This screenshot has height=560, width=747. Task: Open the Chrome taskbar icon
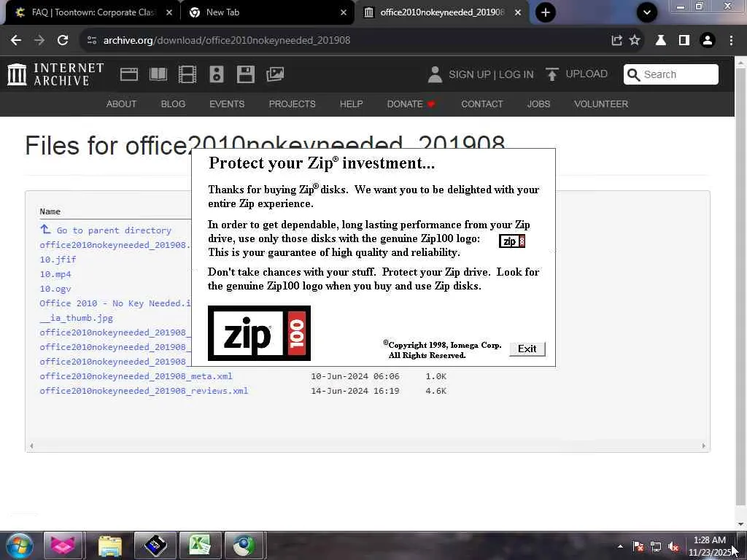tap(244, 545)
